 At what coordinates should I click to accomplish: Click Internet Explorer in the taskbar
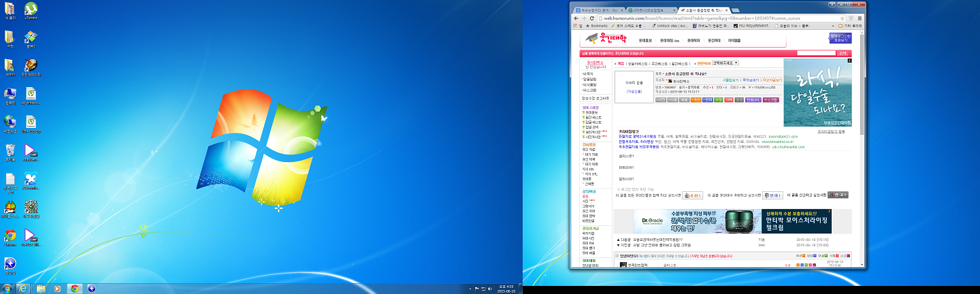[x=24, y=289]
